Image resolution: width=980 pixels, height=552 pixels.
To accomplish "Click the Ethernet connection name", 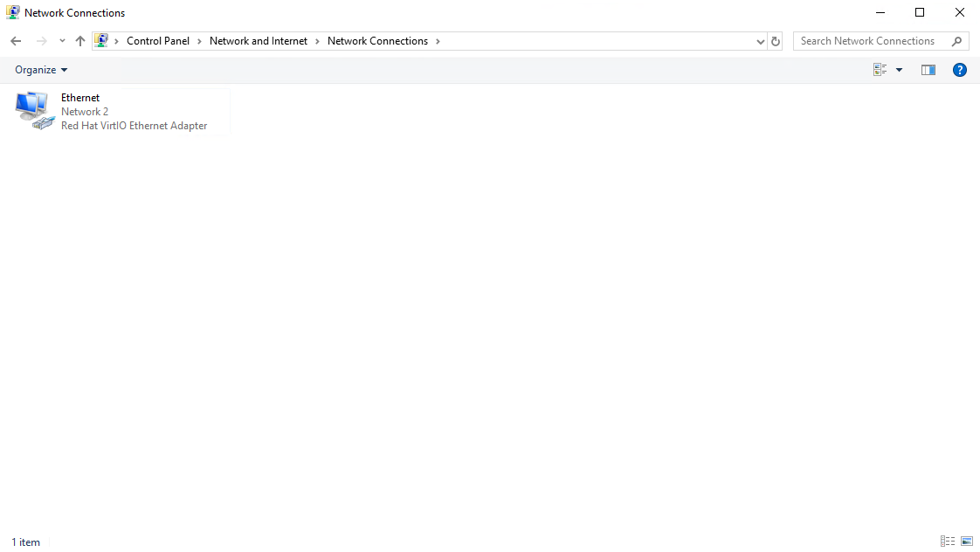I will tap(80, 98).
